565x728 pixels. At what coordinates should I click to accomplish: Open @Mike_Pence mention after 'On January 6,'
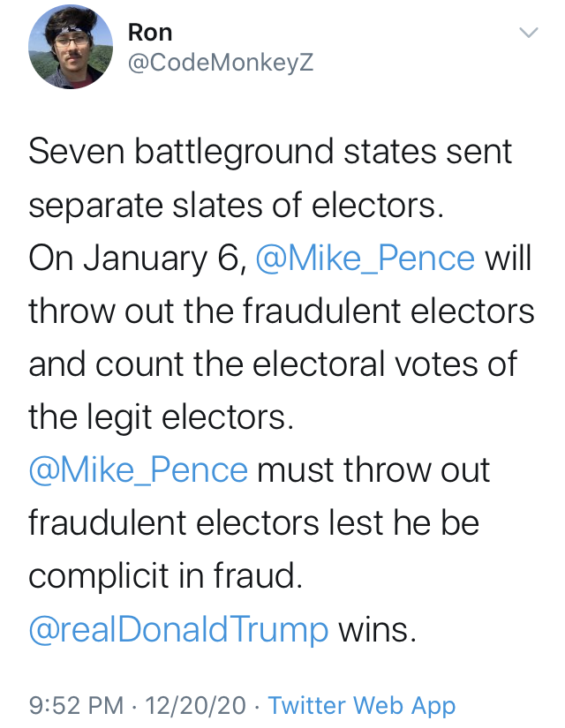pyautogui.click(x=365, y=259)
